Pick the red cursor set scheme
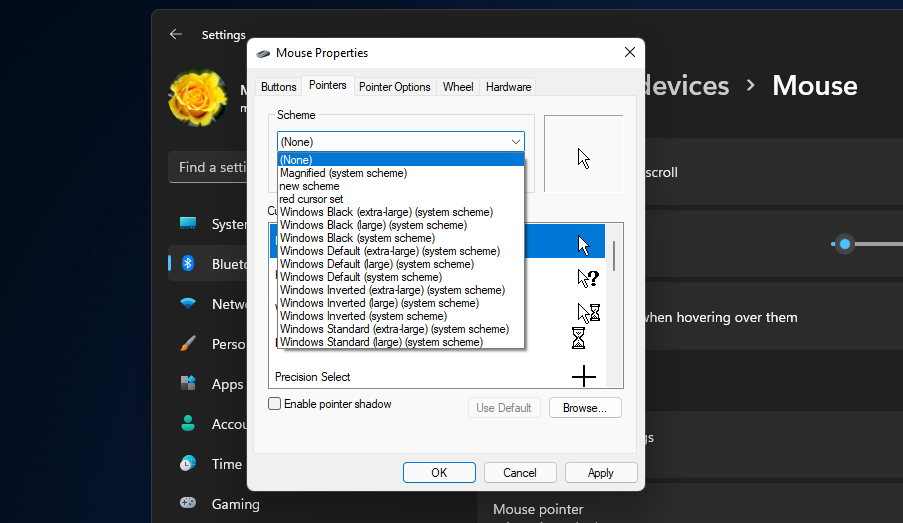The width and height of the screenshot is (903, 523). pos(311,199)
